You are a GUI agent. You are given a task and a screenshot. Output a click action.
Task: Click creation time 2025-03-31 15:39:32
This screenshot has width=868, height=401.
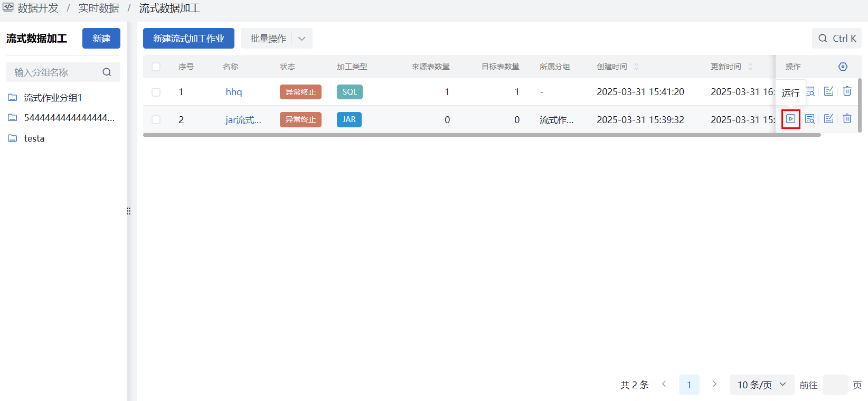click(640, 120)
